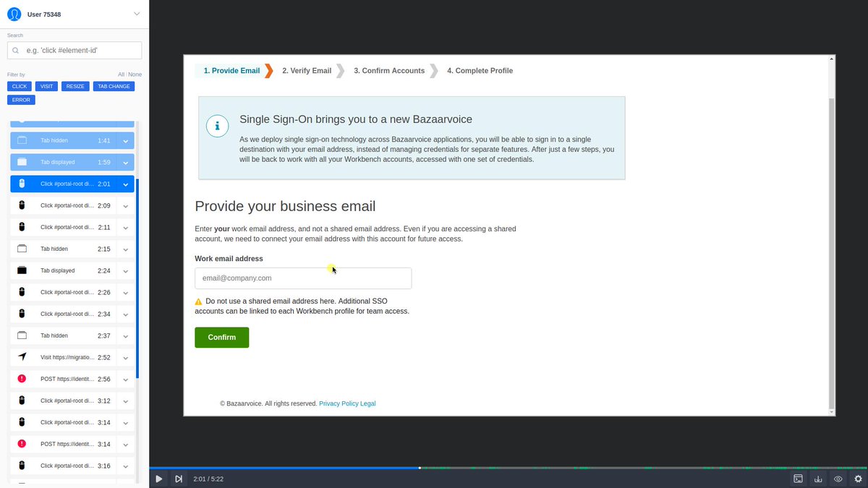
Task: Expand the 2:09 click event
Action: point(126,206)
